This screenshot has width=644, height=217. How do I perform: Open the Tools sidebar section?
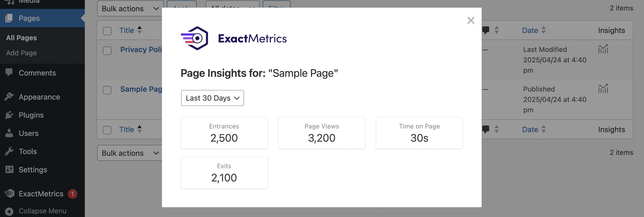(27, 151)
